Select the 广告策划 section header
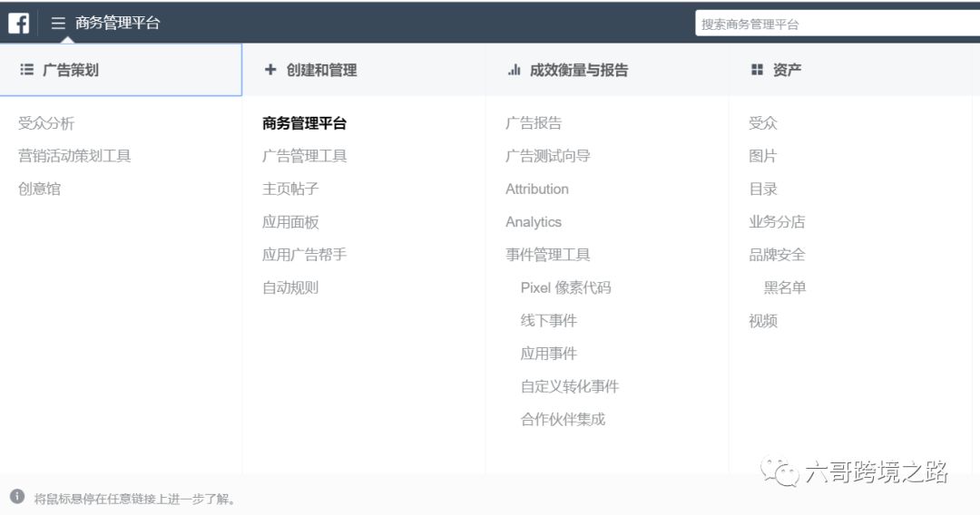The height and width of the screenshot is (515, 980). [121, 69]
